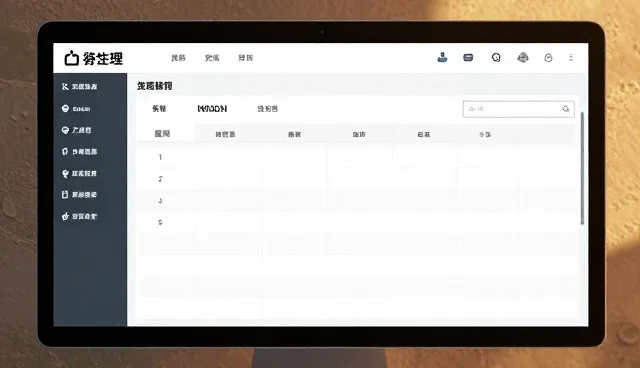Screen dimensions: 640x368
Task: Click the second table column header
Action: pos(225,134)
